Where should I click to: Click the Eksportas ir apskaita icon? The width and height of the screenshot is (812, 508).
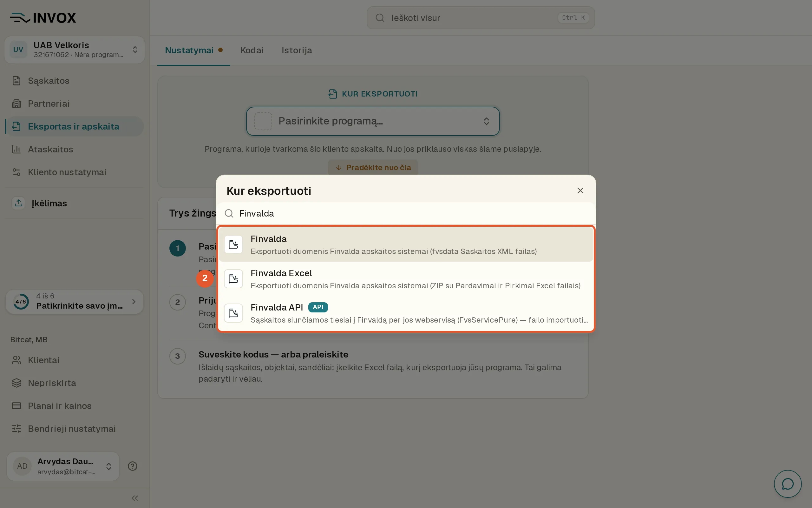click(16, 126)
